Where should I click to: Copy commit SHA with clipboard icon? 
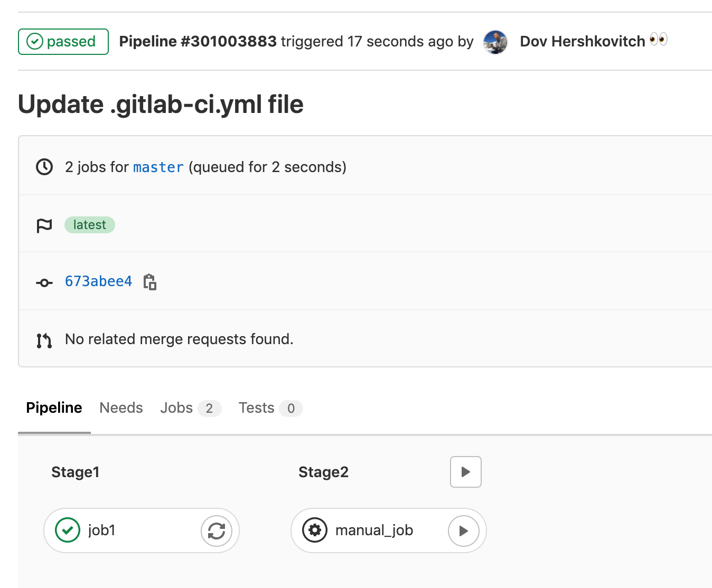[x=150, y=282]
